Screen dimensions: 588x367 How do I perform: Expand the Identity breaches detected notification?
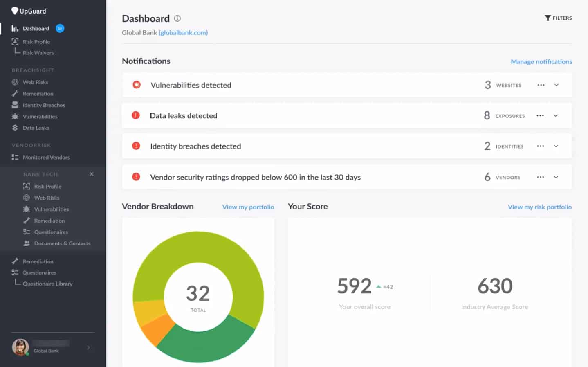click(556, 146)
